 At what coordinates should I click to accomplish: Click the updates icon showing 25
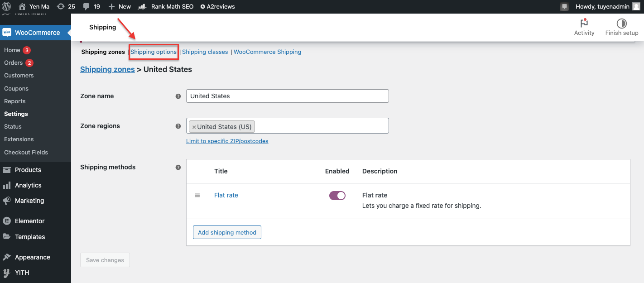[x=61, y=6]
